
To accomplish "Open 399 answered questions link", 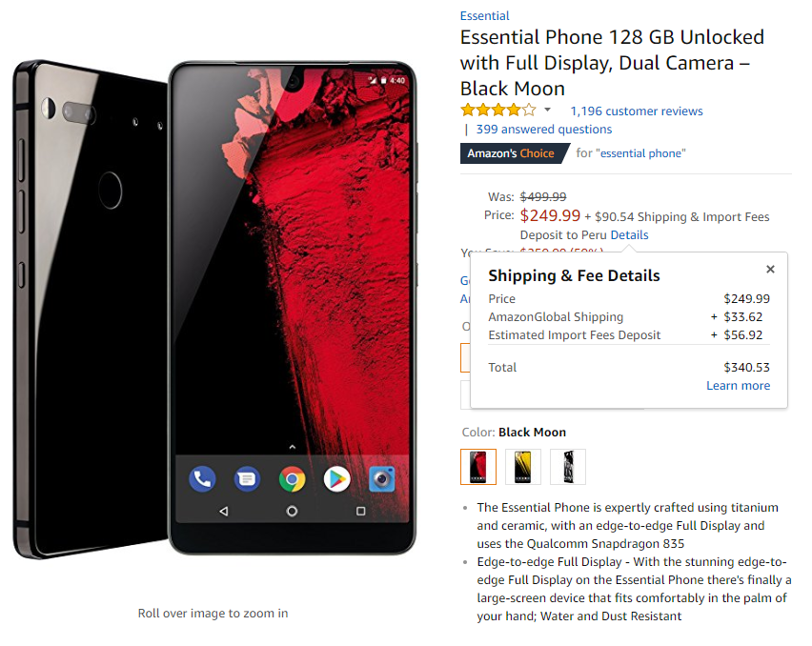I will coord(544,130).
